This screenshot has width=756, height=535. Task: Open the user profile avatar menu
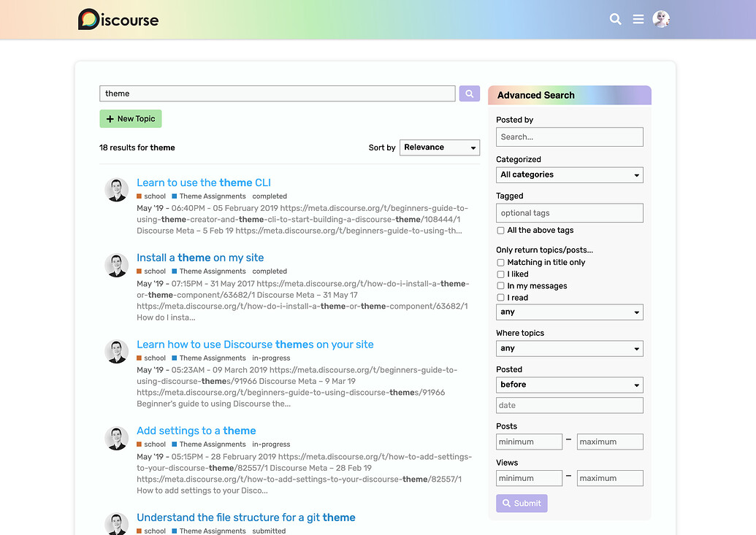661,20
